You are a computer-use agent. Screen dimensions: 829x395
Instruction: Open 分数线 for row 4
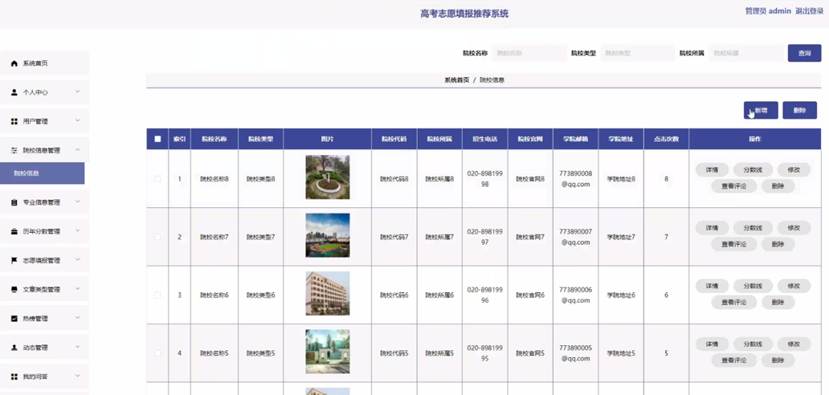tap(752, 344)
